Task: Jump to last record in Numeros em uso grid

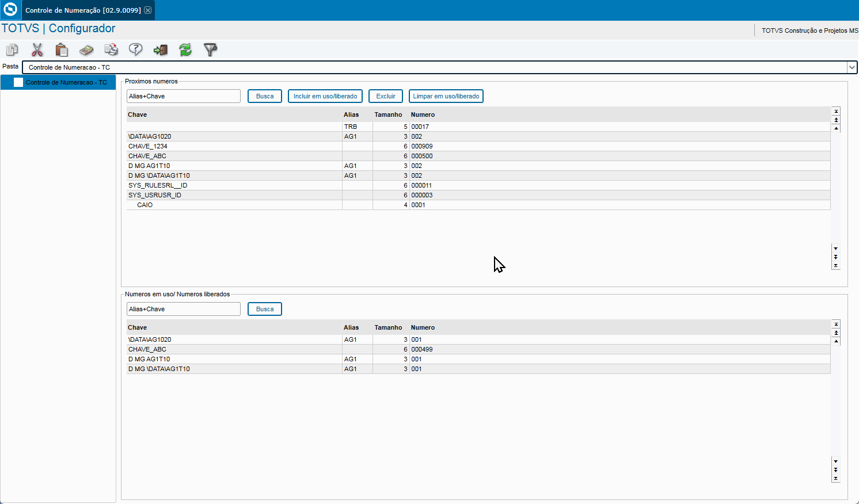Action: point(836,479)
